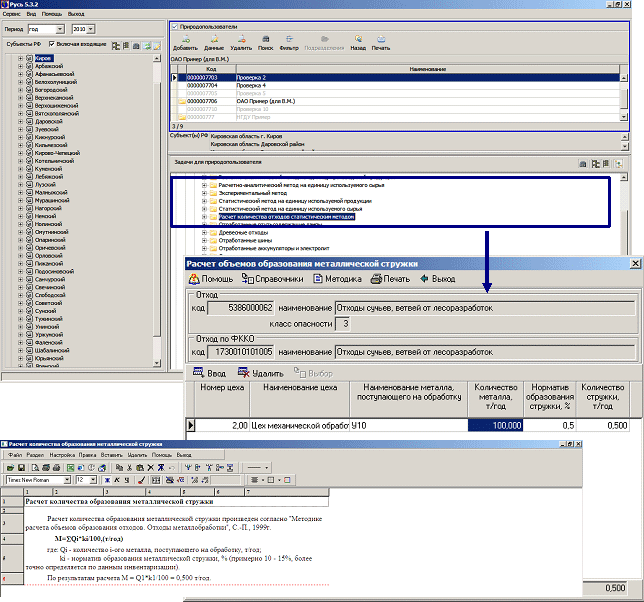Click Ввод button above the table

tap(208, 372)
